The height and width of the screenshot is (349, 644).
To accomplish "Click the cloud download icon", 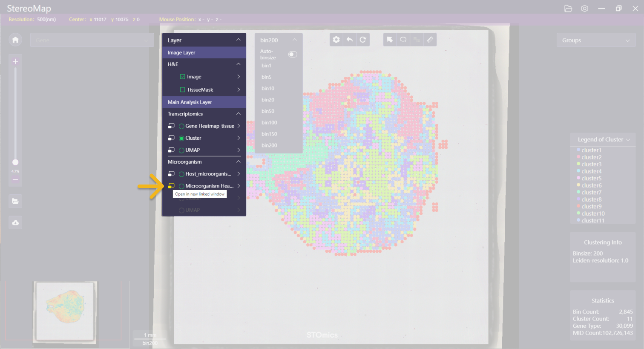I will (15, 223).
